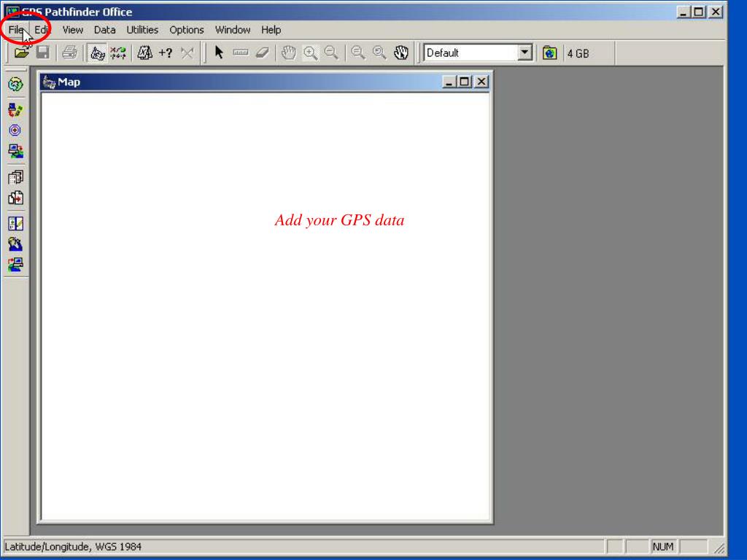Click the project folder globe icon
This screenshot has height=560, width=747.
click(x=550, y=52)
